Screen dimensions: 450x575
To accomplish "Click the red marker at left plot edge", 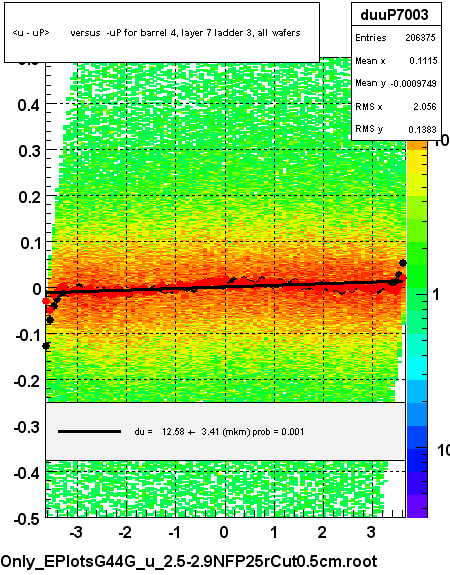I will pyautogui.click(x=46, y=301).
